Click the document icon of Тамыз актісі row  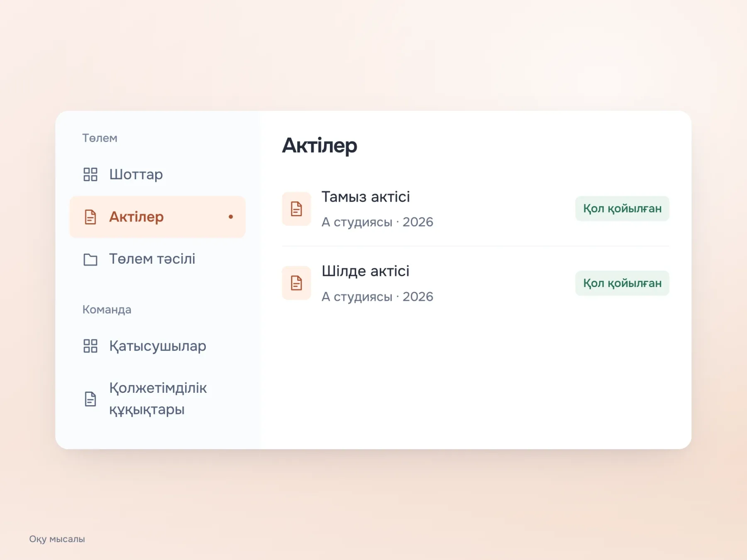(296, 209)
